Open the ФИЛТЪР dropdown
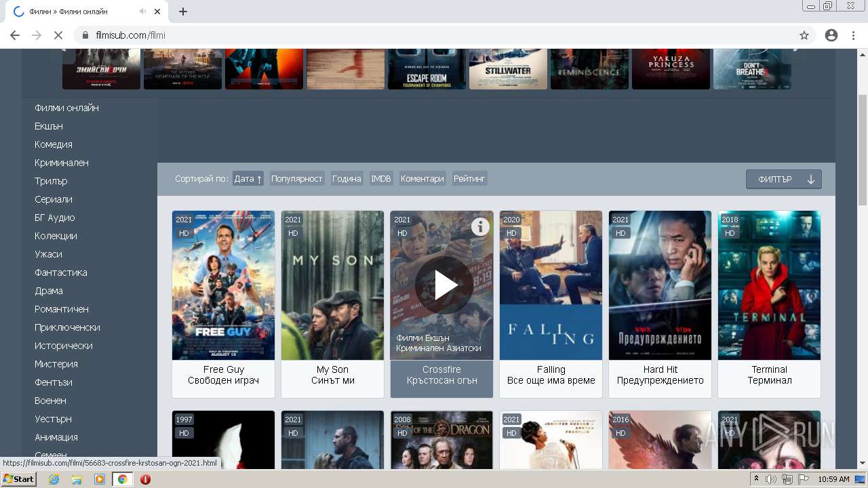The width and height of the screenshot is (868, 488). pyautogui.click(x=784, y=179)
